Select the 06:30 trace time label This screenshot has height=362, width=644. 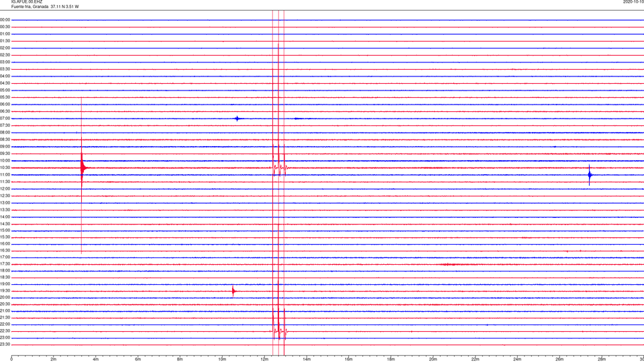point(5,111)
